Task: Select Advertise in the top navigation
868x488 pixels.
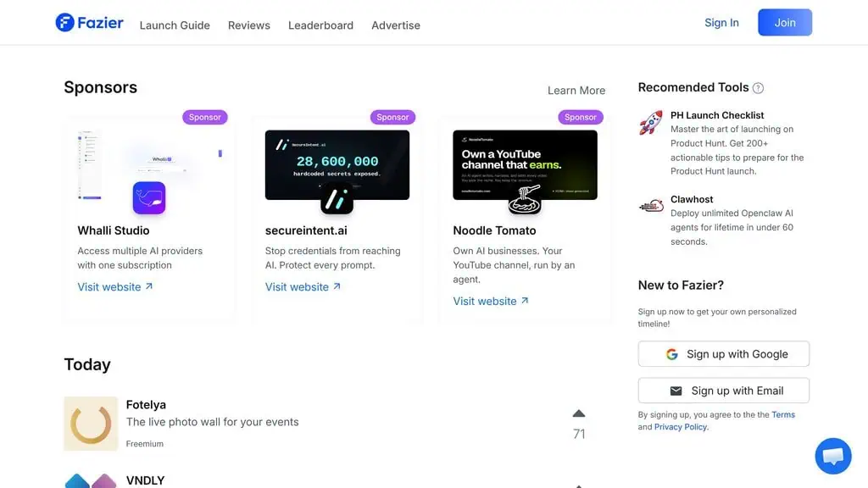Action: (x=396, y=25)
